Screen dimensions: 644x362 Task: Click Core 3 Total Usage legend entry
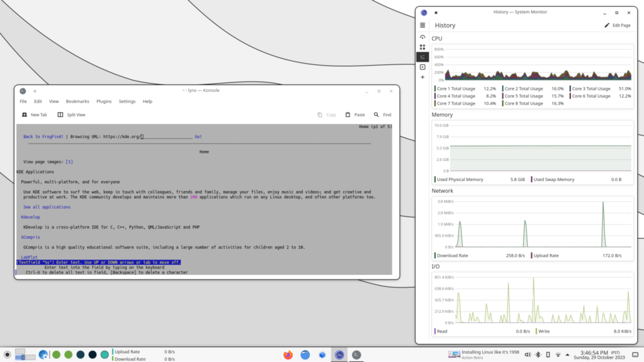click(600, 88)
